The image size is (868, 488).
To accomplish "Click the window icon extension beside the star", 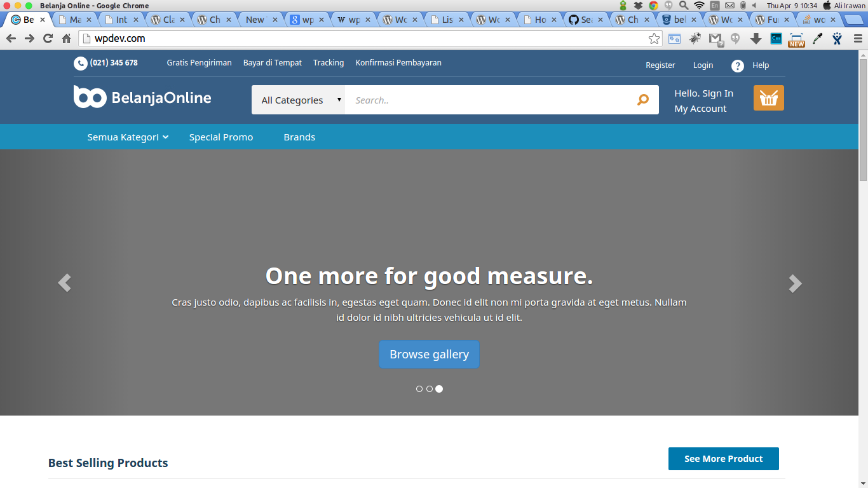I will pyautogui.click(x=674, y=39).
